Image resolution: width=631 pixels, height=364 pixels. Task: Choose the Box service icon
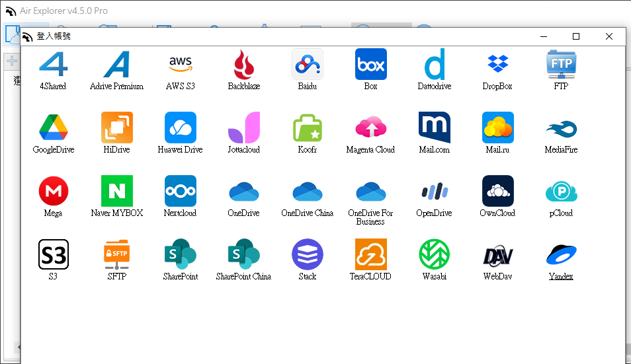point(370,64)
